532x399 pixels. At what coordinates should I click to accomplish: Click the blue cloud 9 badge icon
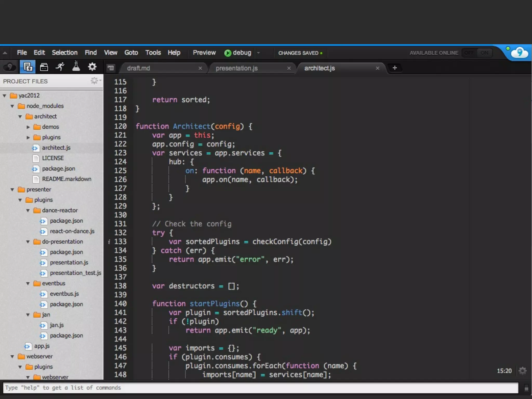[x=519, y=53]
